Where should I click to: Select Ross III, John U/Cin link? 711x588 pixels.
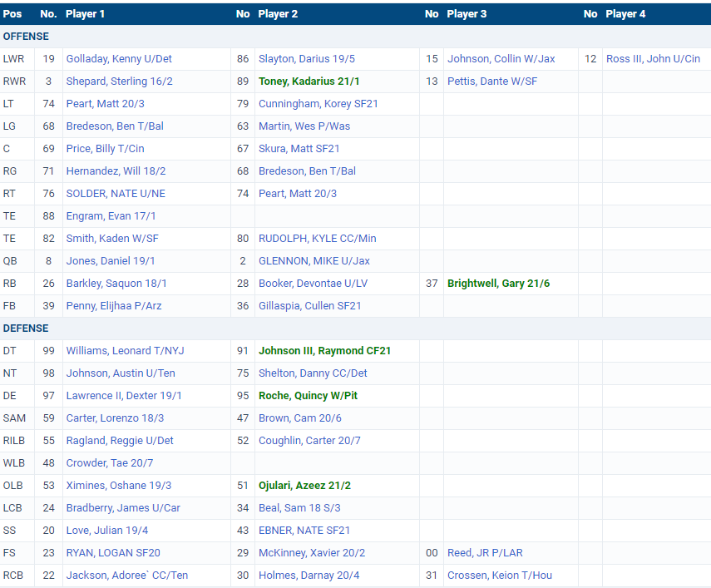(653, 59)
